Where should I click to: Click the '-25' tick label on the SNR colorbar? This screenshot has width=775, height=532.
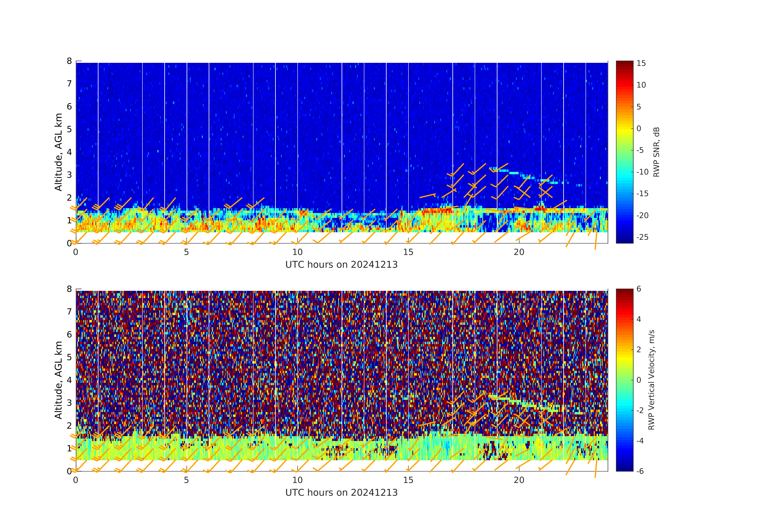(642, 237)
